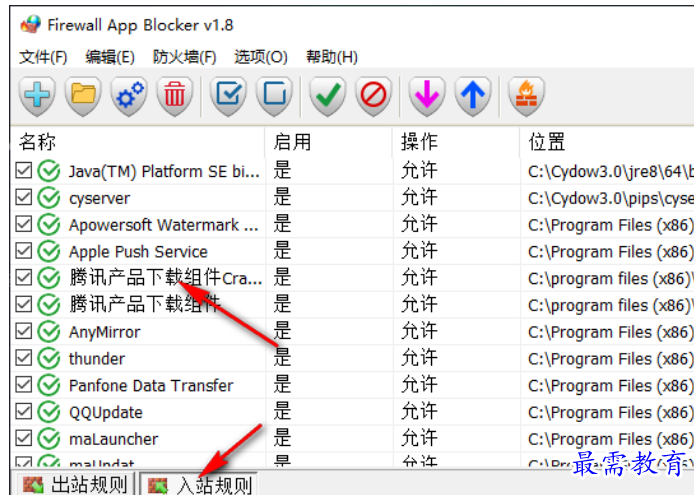The height and width of the screenshot is (495, 694).
Task: Click green status icon beside Apple Push Service
Action: tap(49, 251)
